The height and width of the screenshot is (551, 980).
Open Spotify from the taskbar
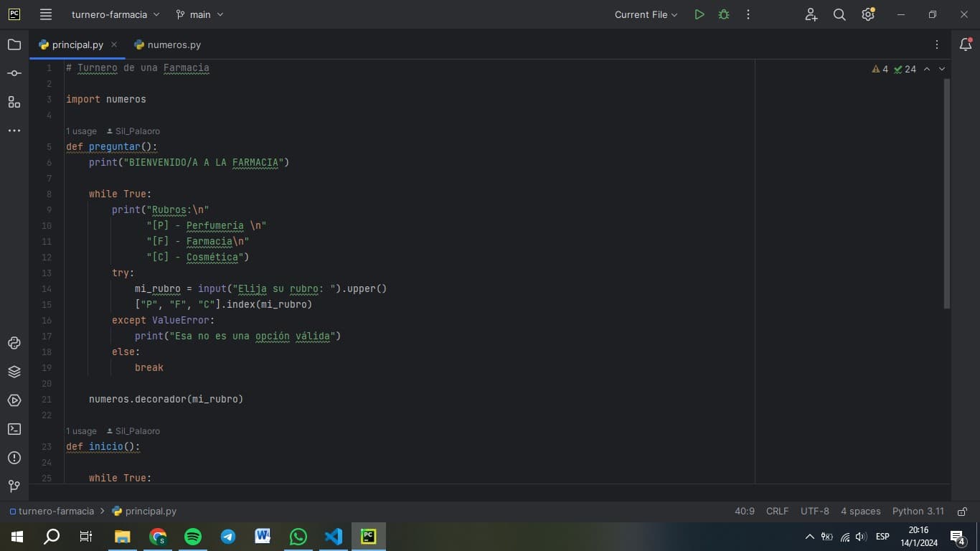coord(193,537)
